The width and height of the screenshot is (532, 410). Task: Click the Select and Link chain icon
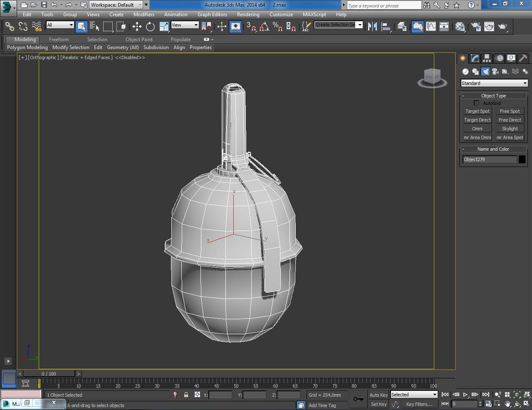(x=10, y=27)
